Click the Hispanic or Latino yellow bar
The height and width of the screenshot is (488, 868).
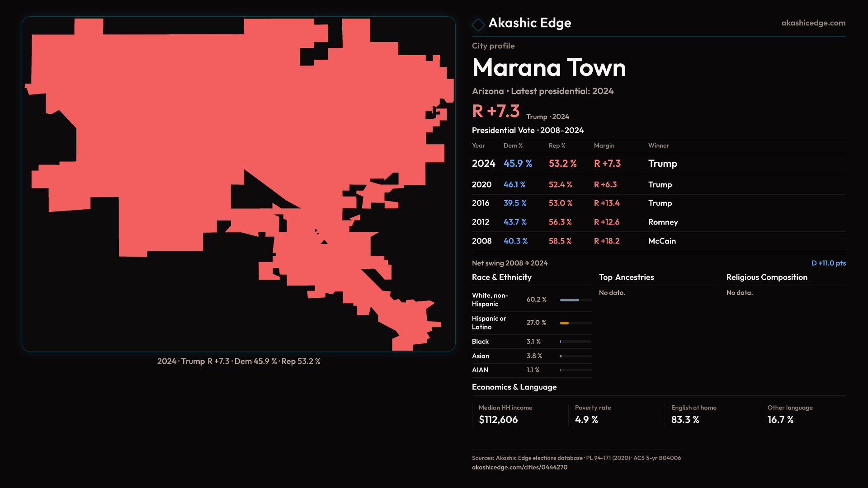pyautogui.click(x=565, y=323)
